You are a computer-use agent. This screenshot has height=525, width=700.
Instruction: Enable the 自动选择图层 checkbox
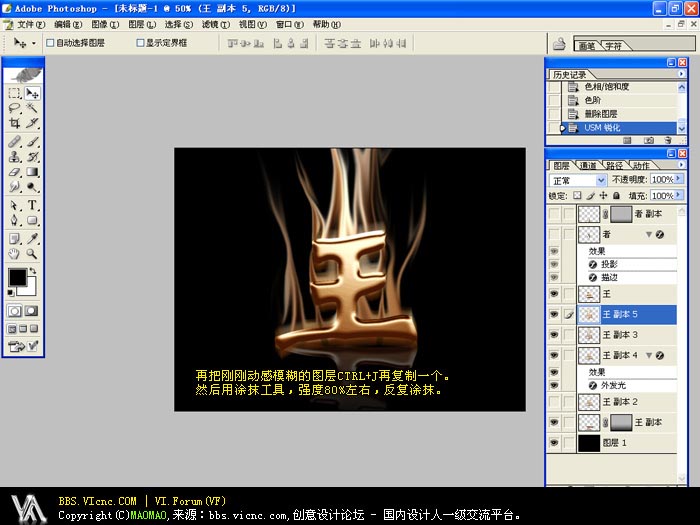click(x=51, y=43)
